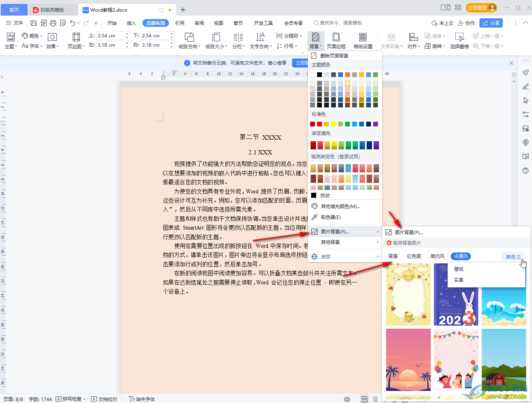Expand the 水印 watermark submenu
The height and width of the screenshot is (403, 532).
click(x=345, y=256)
